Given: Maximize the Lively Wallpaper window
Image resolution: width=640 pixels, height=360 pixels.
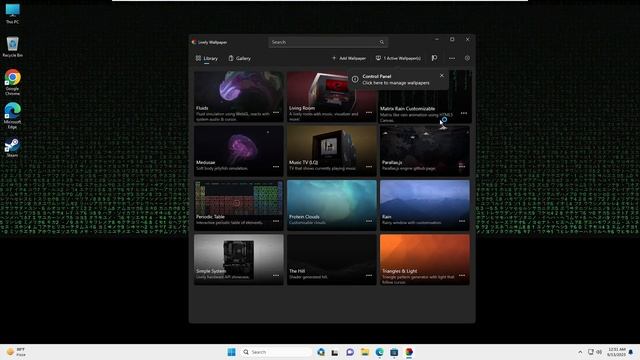Looking at the screenshot, I should [452, 39].
